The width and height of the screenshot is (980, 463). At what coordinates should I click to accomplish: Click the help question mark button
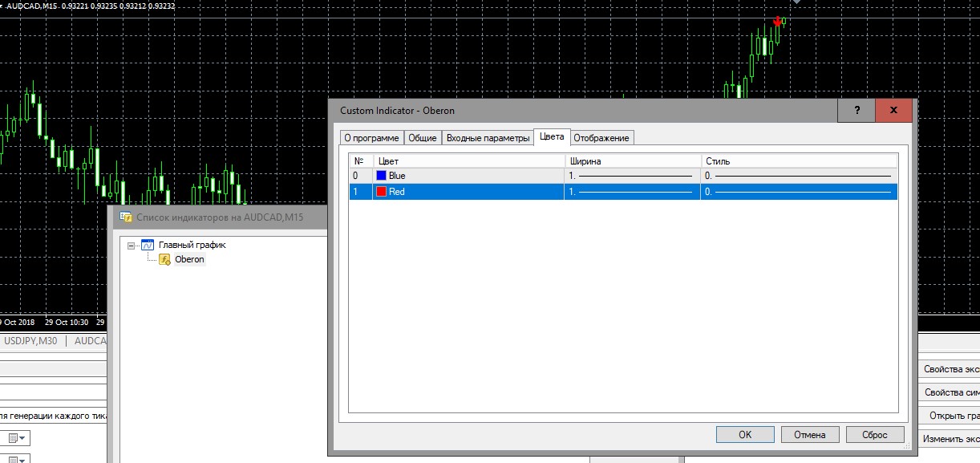click(x=856, y=111)
